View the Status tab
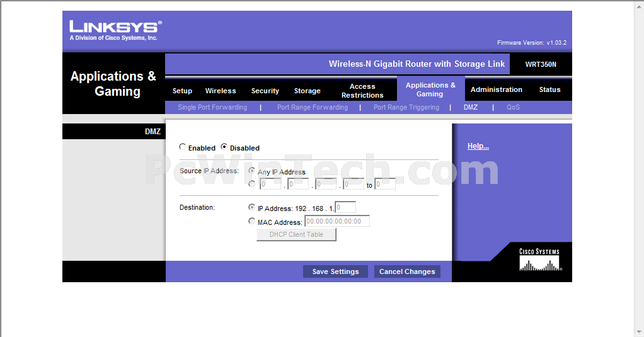The image size is (644, 337). 549,89
